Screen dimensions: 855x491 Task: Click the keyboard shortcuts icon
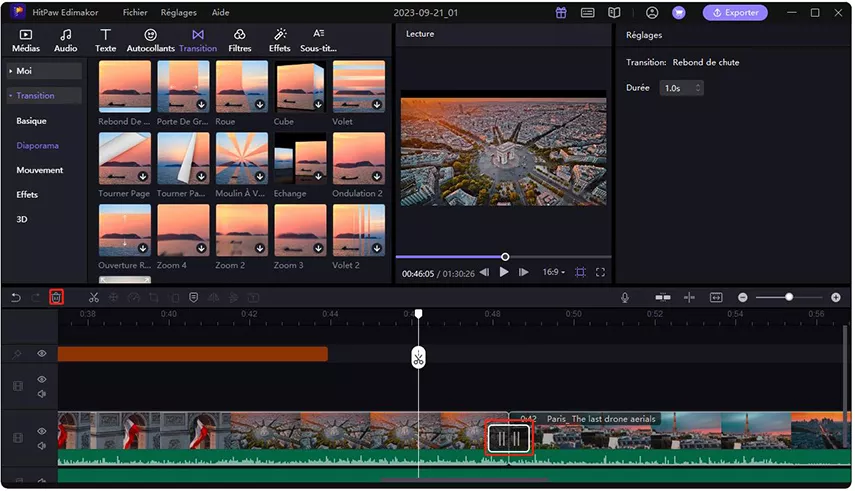pyautogui.click(x=588, y=13)
